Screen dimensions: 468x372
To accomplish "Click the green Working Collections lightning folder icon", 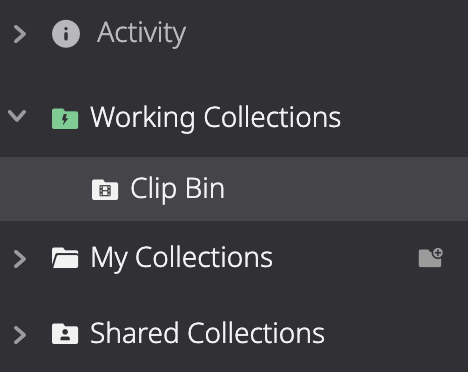I will [65, 118].
